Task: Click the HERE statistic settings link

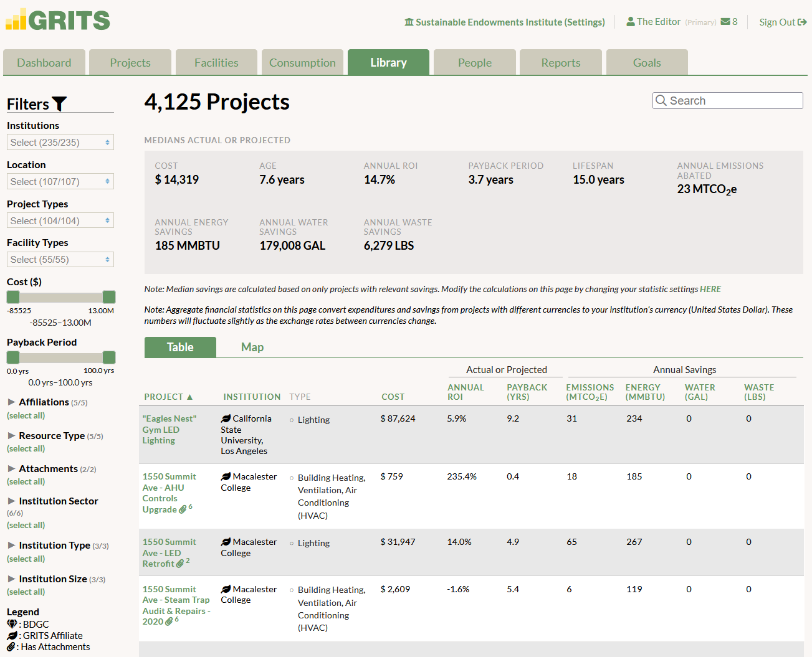Action: point(710,289)
